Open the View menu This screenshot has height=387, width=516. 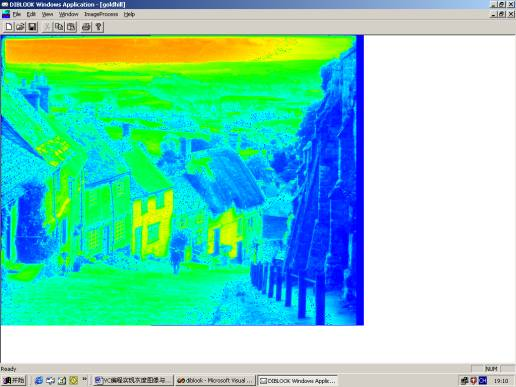47,14
